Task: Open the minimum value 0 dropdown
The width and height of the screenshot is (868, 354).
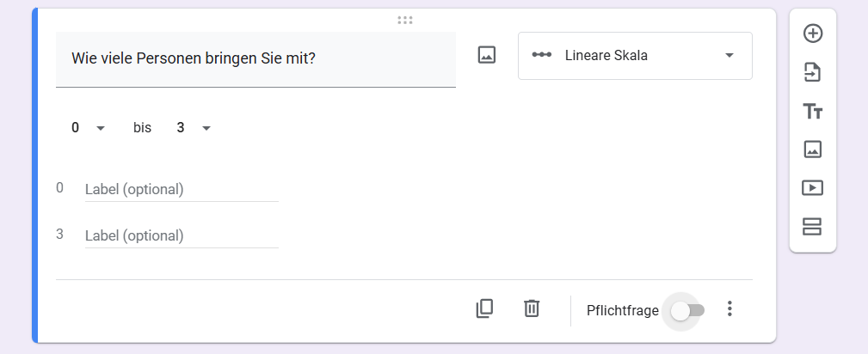Action: (x=88, y=128)
